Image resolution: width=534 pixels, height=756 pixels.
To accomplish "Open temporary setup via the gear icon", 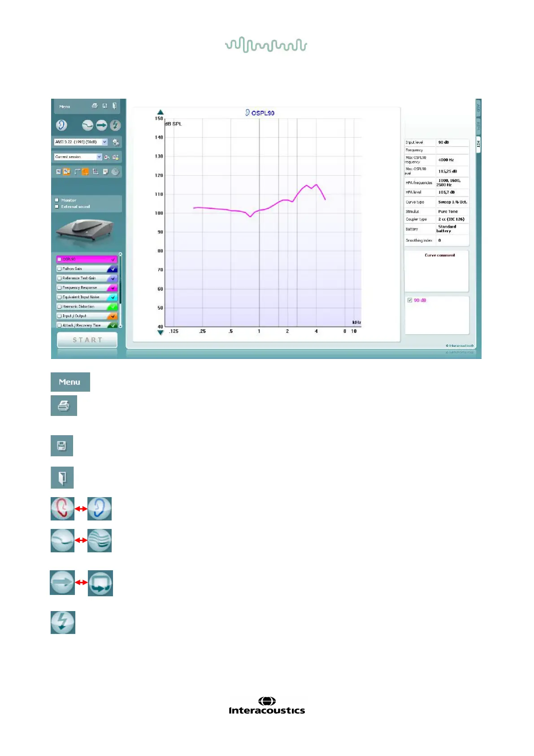I will click(x=115, y=142).
